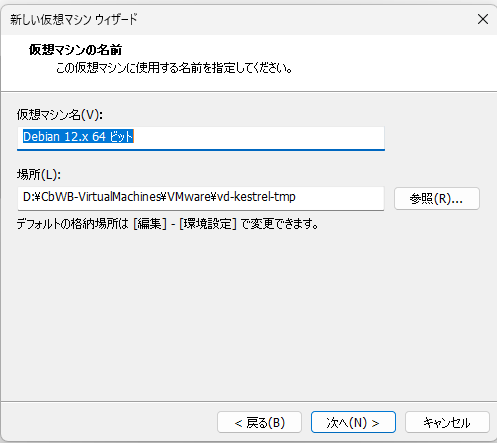Click the デフォルトの格納場所は hint text start
The image size is (497, 443).
coord(73,223)
